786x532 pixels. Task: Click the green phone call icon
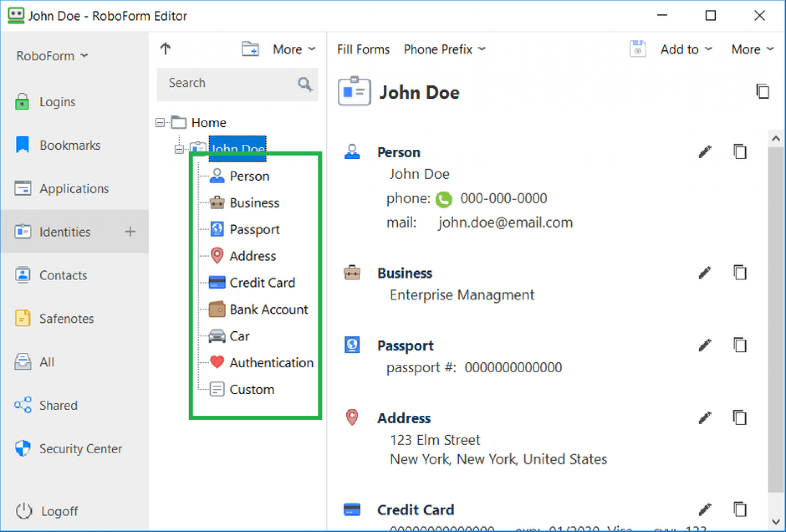coord(444,199)
